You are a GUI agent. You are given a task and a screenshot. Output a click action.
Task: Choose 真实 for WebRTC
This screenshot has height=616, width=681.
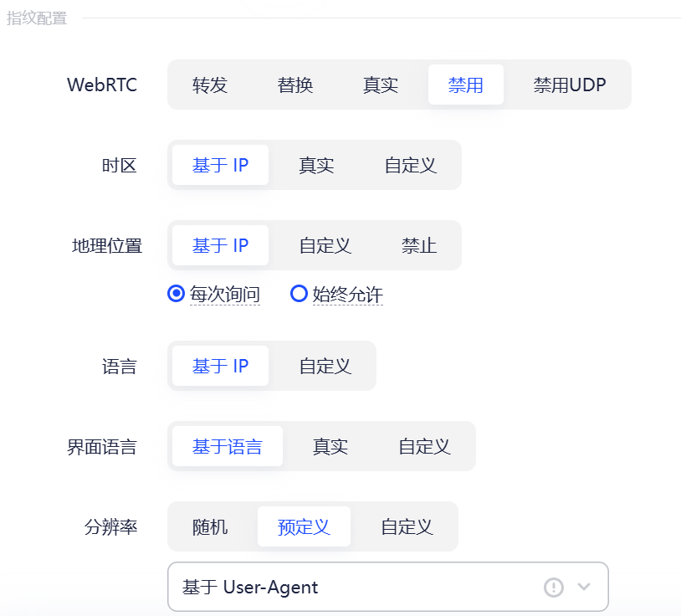[380, 85]
